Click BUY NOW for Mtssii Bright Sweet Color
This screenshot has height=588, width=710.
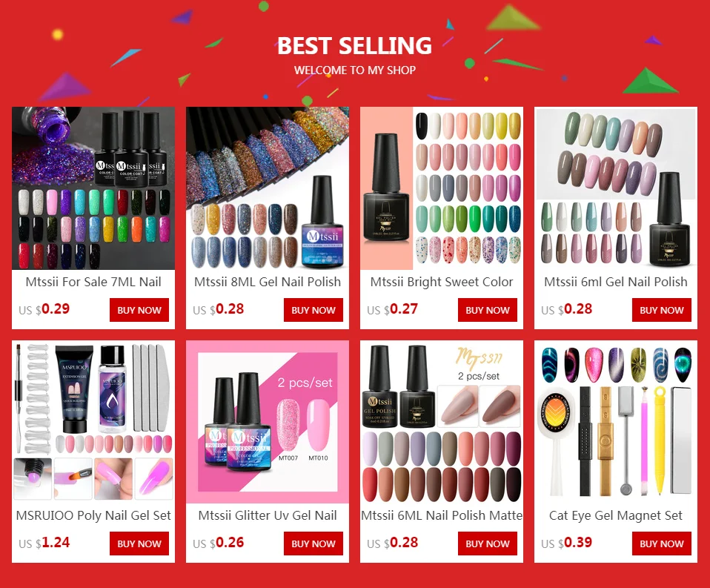tap(487, 310)
